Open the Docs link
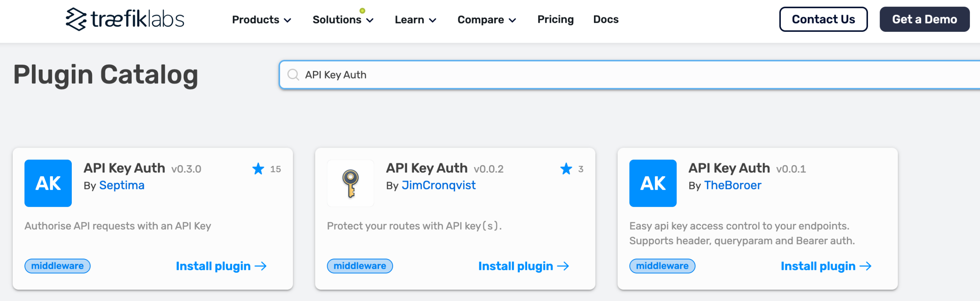The width and height of the screenshot is (980, 301). pos(605,19)
